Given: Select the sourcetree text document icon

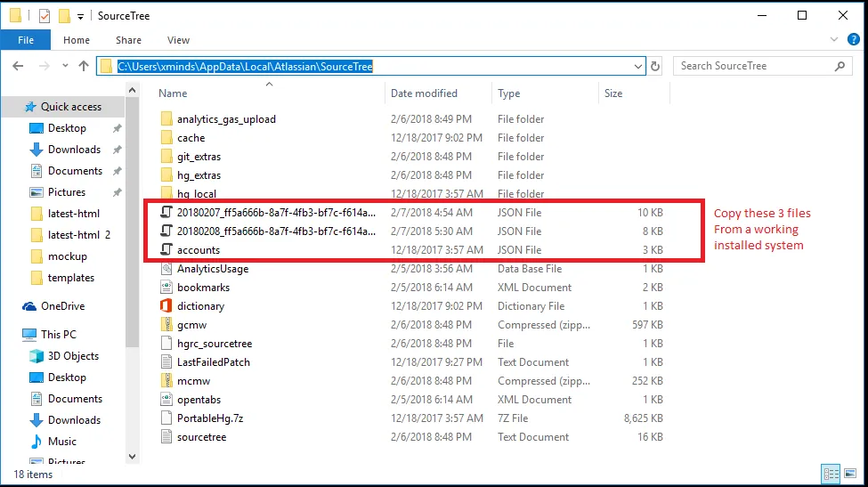Looking at the screenshot, I should [x=166, y=436].
